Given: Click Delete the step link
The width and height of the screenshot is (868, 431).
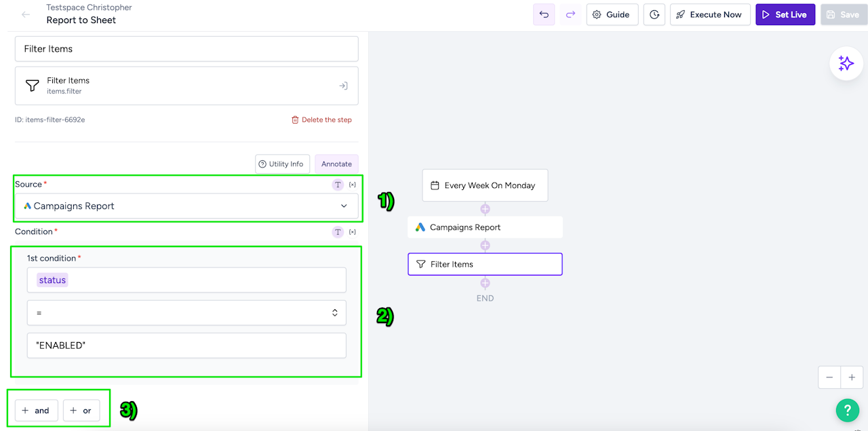Looking at the screenshot, I should click(321, 120).
